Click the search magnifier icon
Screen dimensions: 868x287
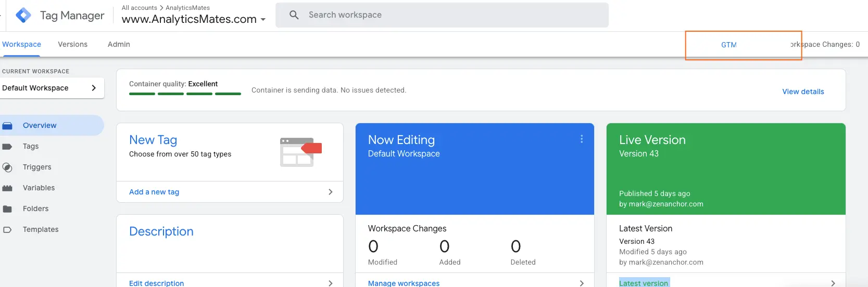[294, 15]
